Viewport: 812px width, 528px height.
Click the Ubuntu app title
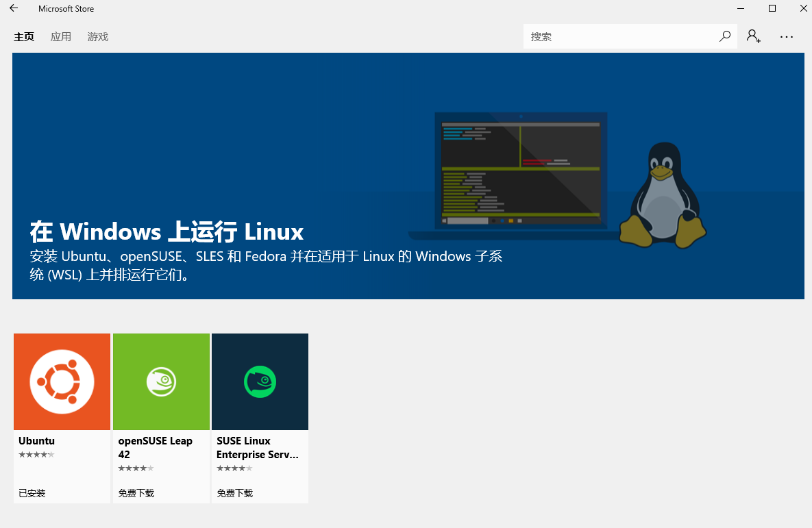(37, 440)
